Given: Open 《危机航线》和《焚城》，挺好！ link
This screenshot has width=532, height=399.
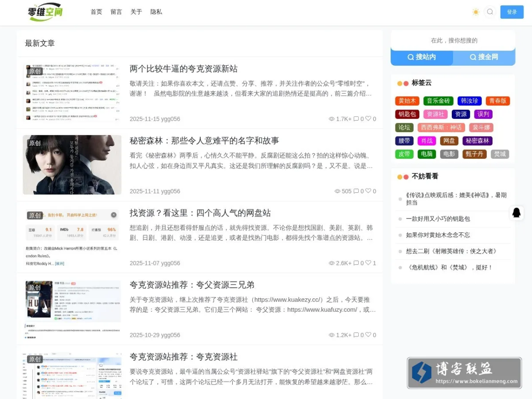Looking at the screenshot, I should tap(450, 267).
